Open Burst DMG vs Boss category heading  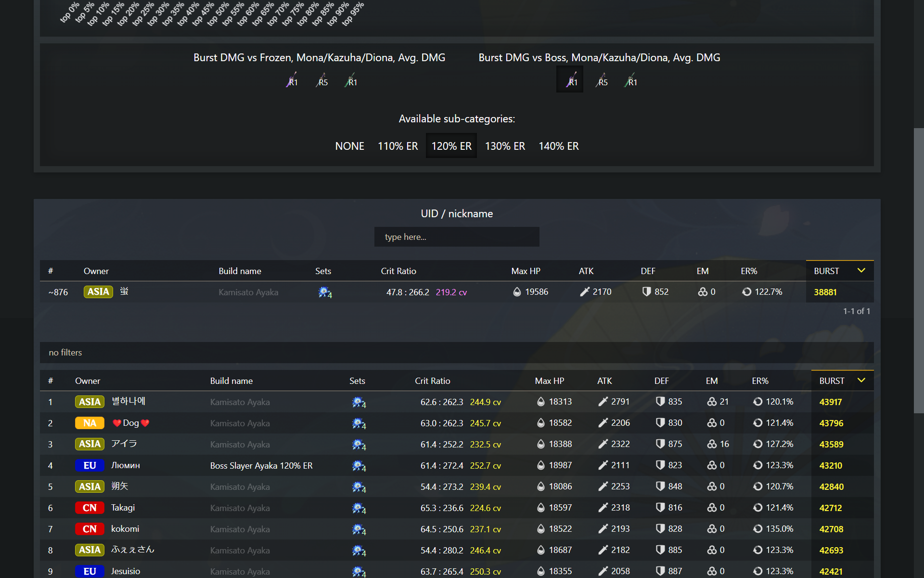tap(599, 58)
